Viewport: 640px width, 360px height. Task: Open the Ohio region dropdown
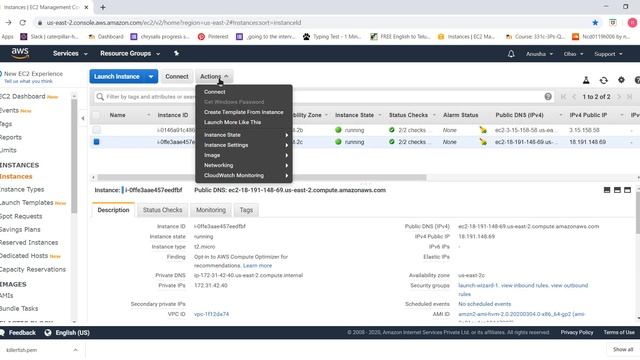pos(573,54)
